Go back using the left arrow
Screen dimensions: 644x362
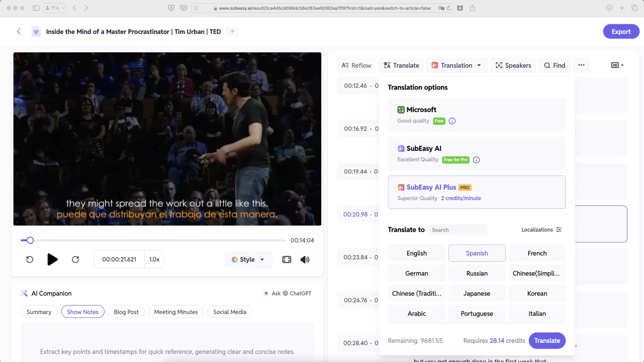tap(19, 32)
